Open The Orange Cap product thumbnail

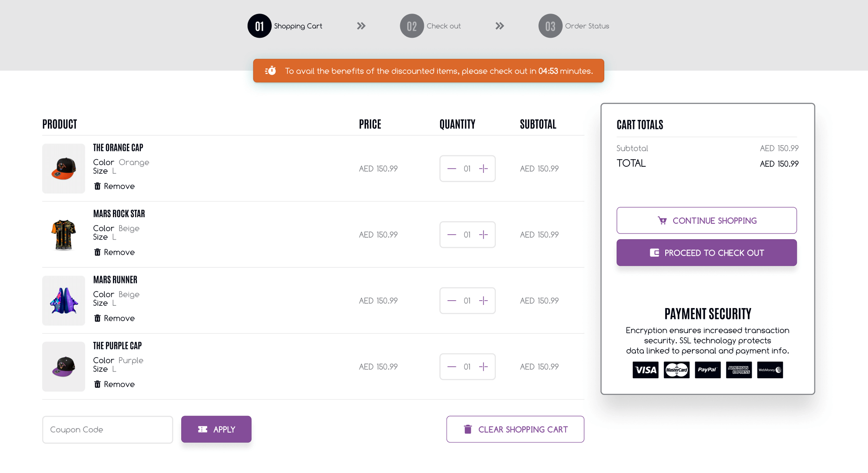click(64, 168)
